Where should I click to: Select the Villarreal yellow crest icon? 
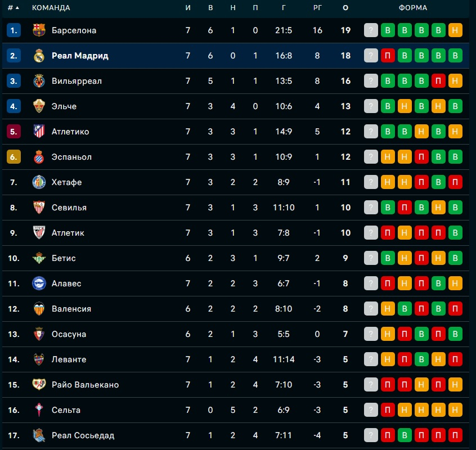[39, 80]
